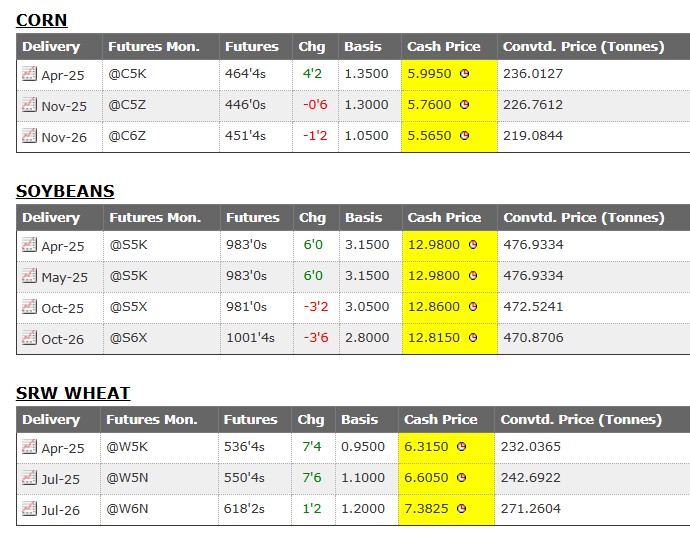The image size is (690, 541).
Task: Click Corn table Cash Price column header
Action: [443, 46]
